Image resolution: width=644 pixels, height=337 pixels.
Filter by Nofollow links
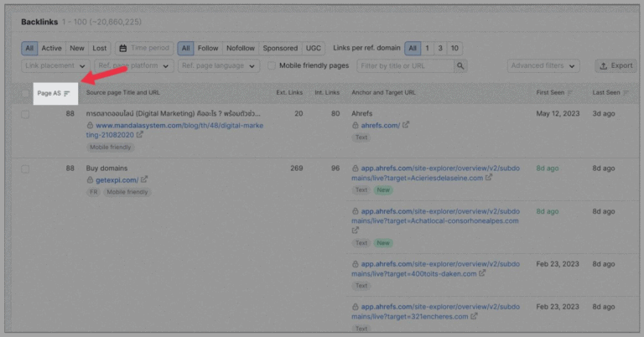click(x=241, y=48)
